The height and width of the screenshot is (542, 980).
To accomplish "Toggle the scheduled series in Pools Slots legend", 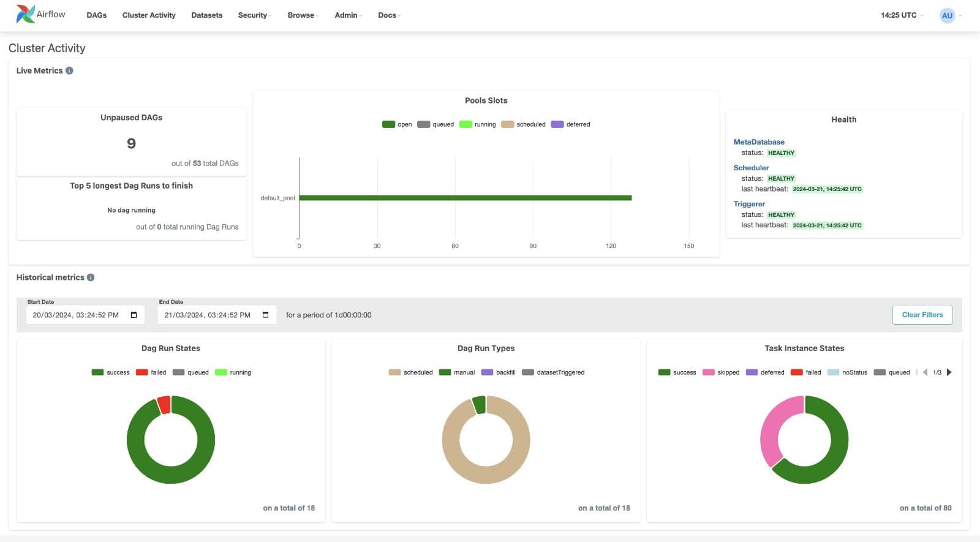I will coord(523,124).
